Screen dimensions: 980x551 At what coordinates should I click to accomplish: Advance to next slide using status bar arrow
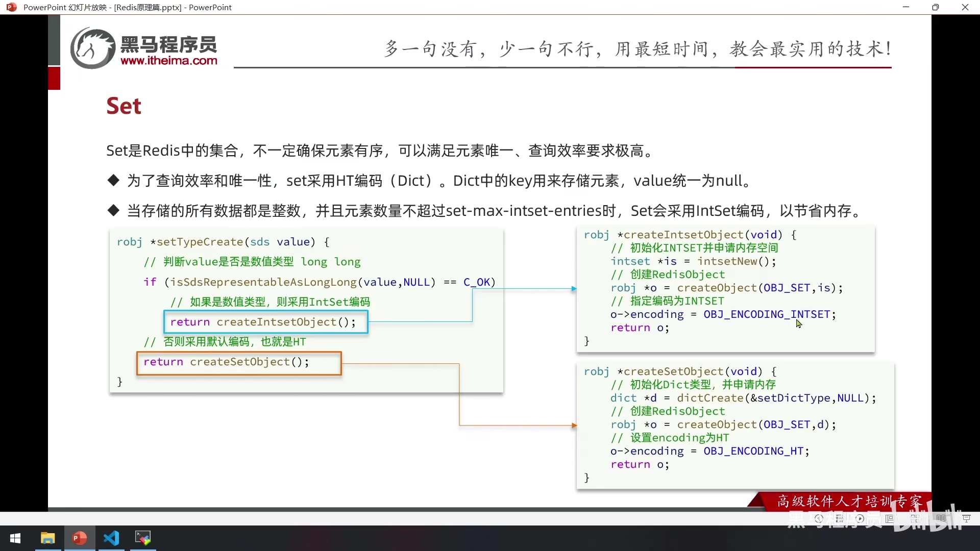tap(860, 518)
